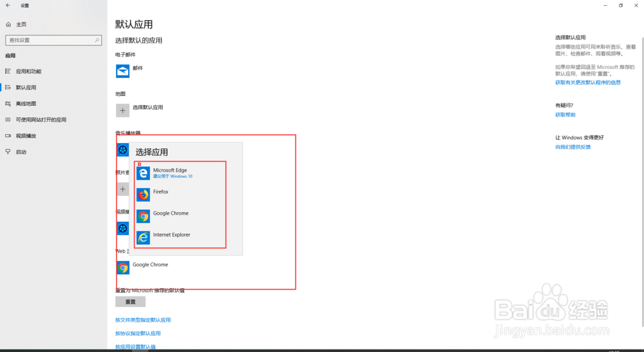Click plus icon for photo viewer
This screenshot has width=644, height=352.
[x=122, y=189]
